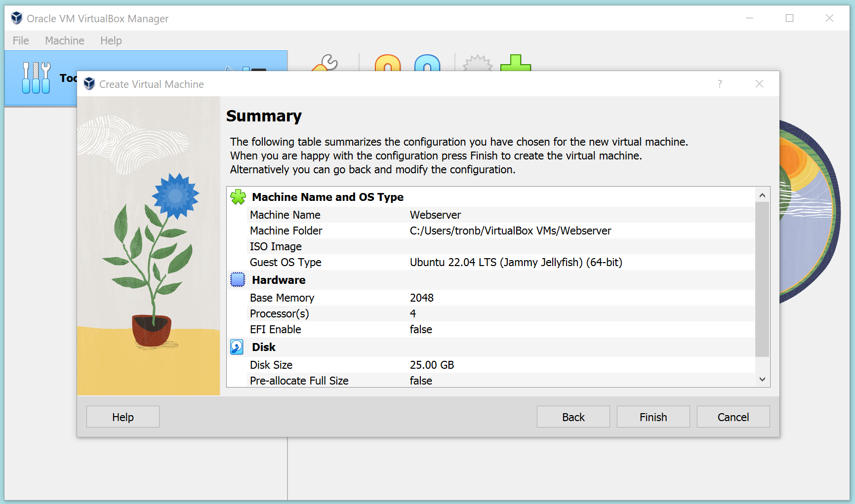Click the Disk section icon
The width and height of the screenshot is (855, 504).
[x=237, y=347]
